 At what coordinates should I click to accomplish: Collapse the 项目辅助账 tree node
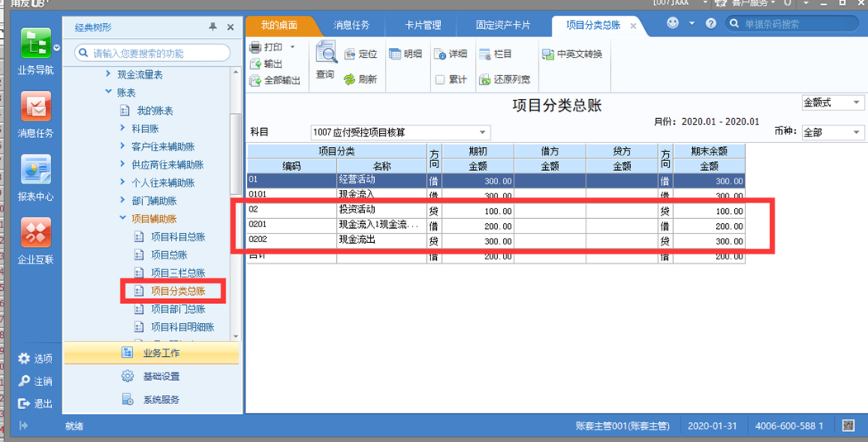[x=122, y=218]
